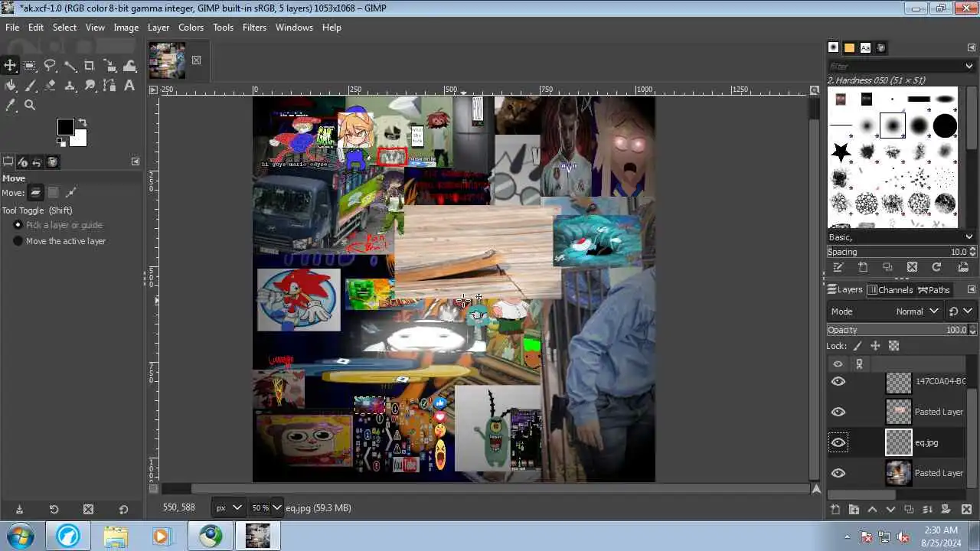Refresh the brushes list
The image size is (980, 551).
936,267
